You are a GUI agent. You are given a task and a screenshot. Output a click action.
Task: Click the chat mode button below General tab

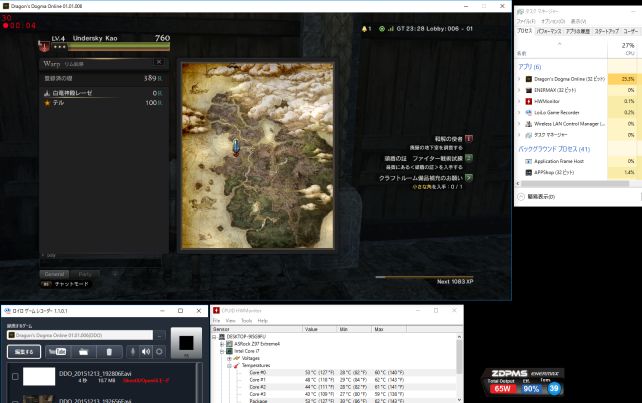click(66, 284)
